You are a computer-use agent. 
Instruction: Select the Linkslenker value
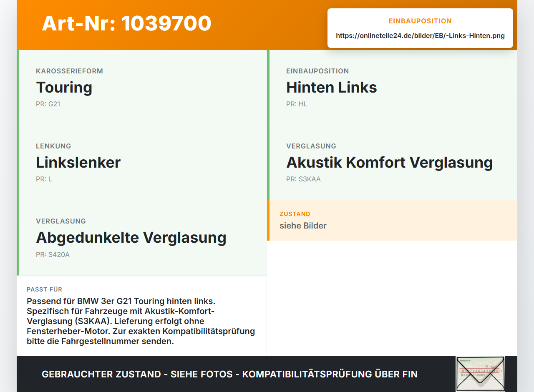click(78, 162)
